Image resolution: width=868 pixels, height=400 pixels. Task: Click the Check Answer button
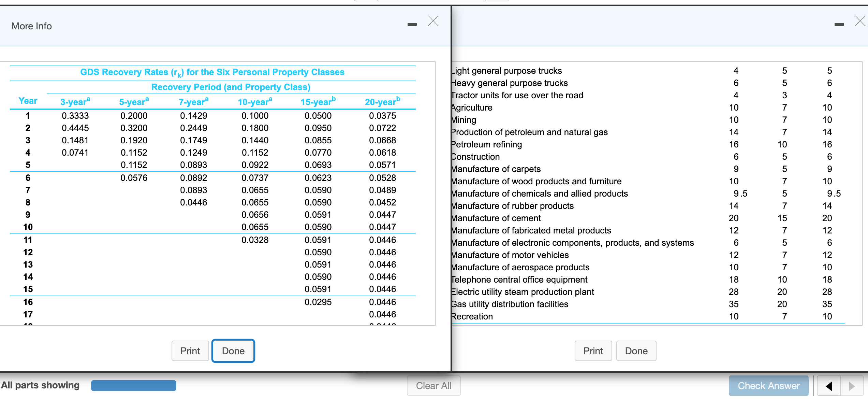click(768, 386)
